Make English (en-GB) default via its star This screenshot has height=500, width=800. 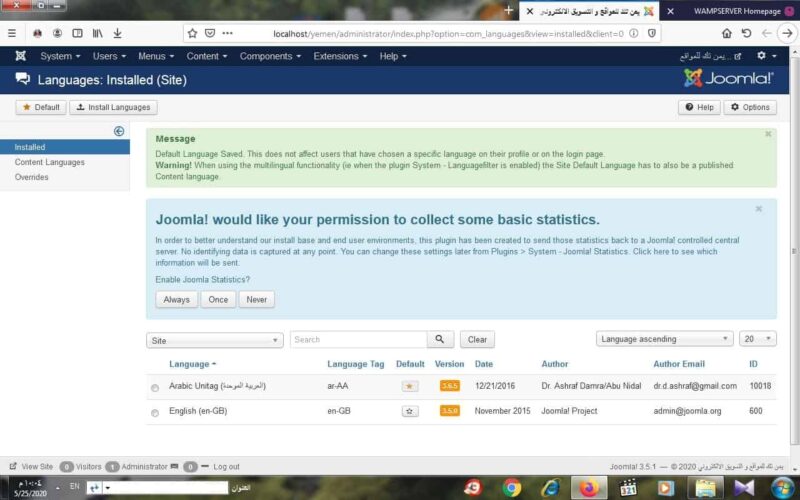click(x=410, y=411)
